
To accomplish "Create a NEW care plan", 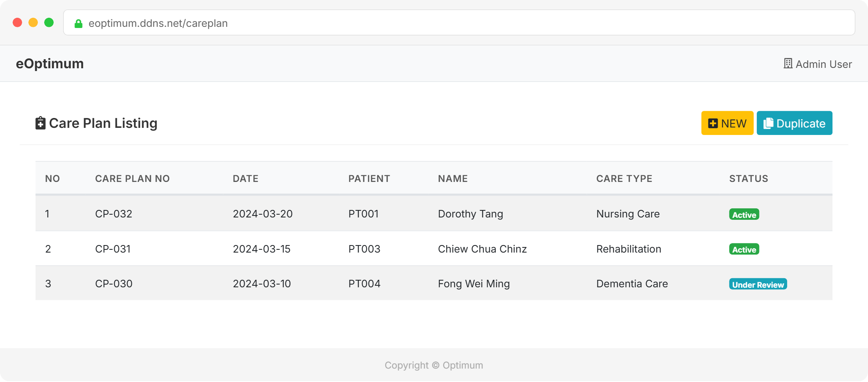I will click(x=727, y=123).
